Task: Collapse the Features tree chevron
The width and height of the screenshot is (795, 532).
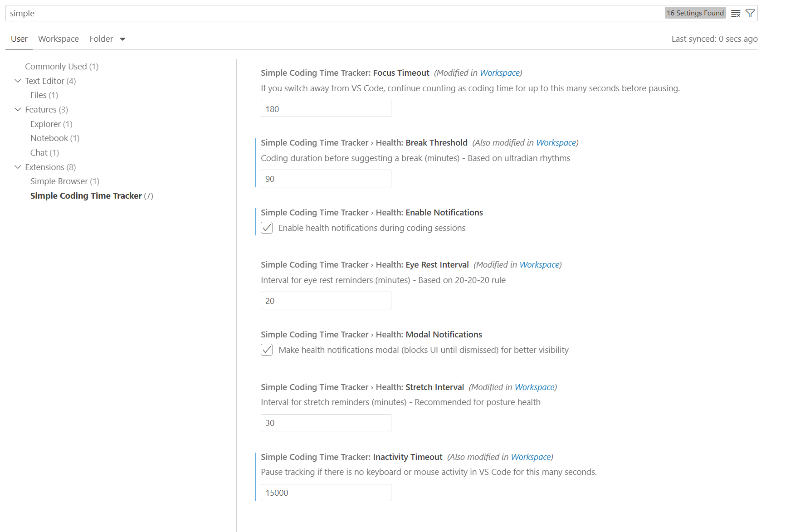Action: [x=18, y=109]
